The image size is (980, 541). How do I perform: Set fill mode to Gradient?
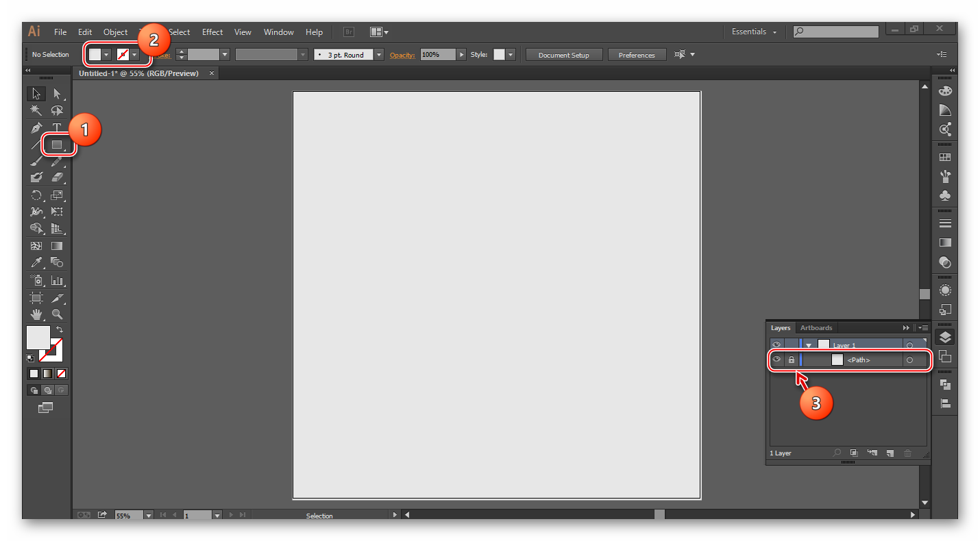point(47,373)
